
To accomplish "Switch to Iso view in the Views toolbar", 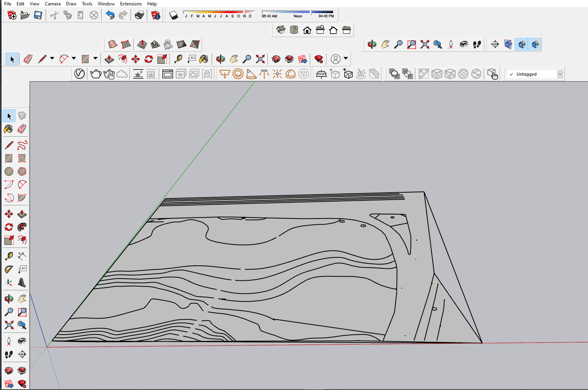I will click(x=281, y=30).
